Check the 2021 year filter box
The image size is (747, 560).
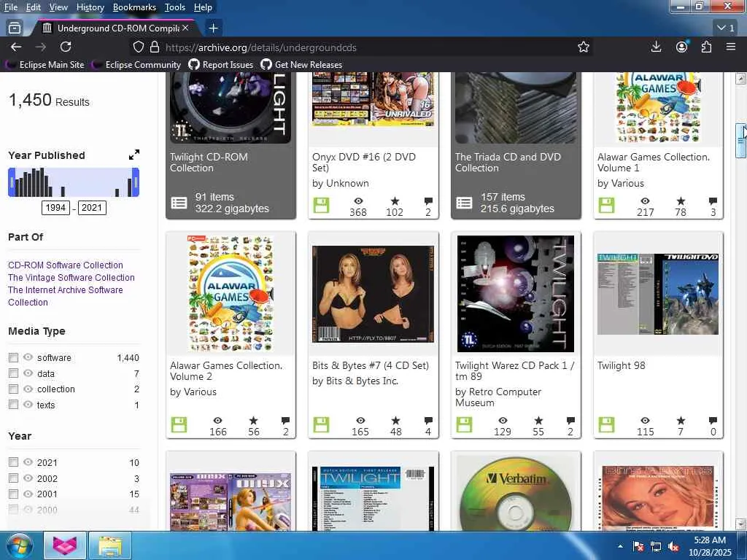(13, 462)
